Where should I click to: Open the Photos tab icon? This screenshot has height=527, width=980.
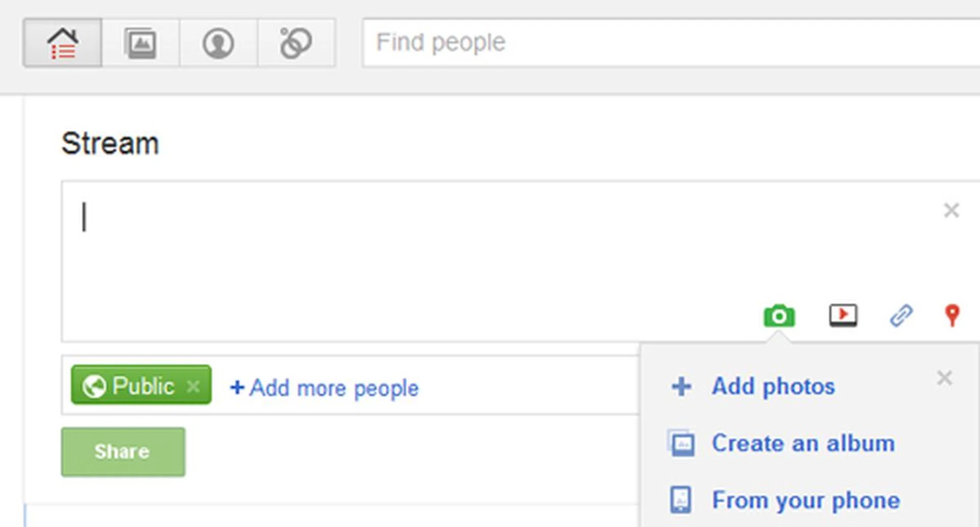pyautogui.click(x=140, y=43)
